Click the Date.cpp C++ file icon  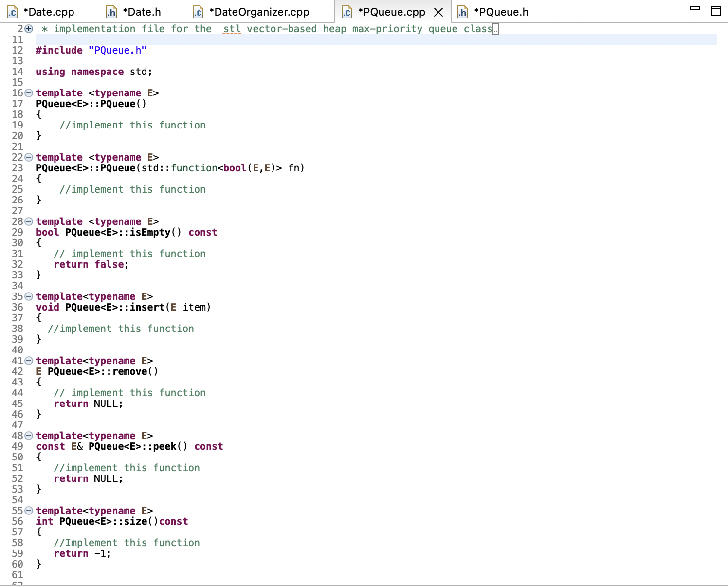[x=12, y=12]
